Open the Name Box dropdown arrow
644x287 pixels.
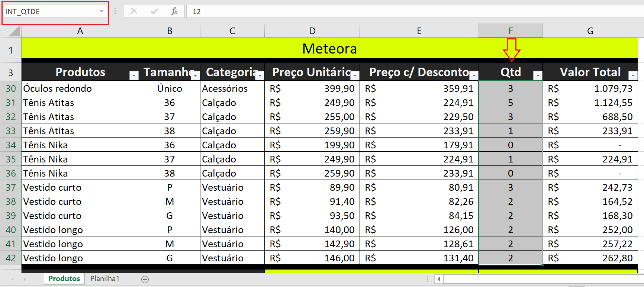(x=102, y=12)
